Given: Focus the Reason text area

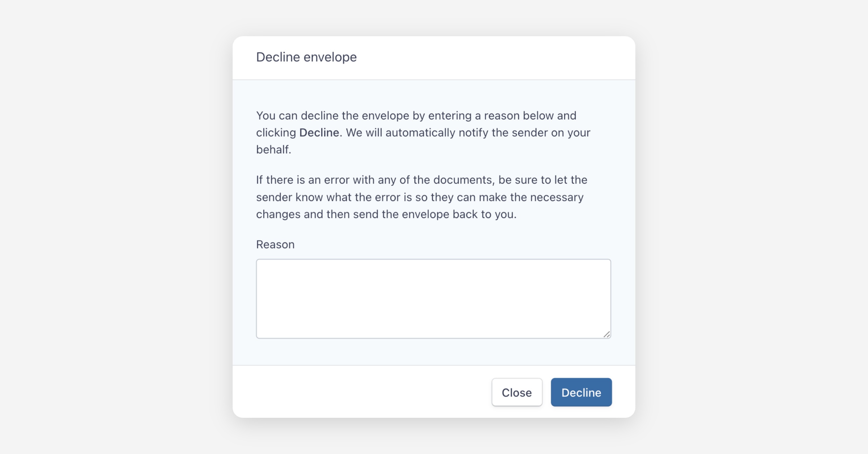Looking at the screenshot, I should point(433,298).
